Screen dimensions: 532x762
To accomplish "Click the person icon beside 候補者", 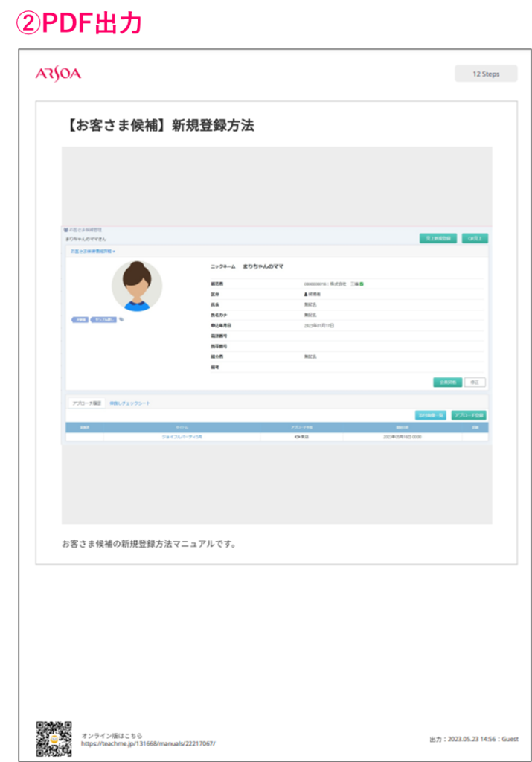I will 306,295.
